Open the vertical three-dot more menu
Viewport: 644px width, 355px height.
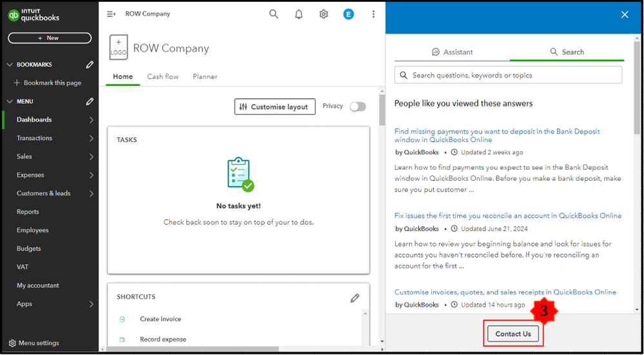(373, 14)
